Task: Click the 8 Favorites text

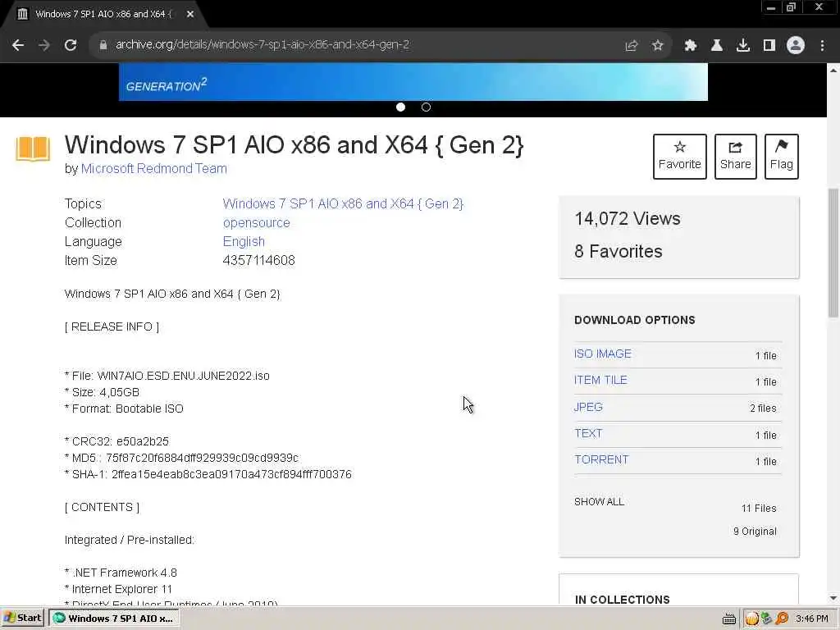Action: point(619,251)
